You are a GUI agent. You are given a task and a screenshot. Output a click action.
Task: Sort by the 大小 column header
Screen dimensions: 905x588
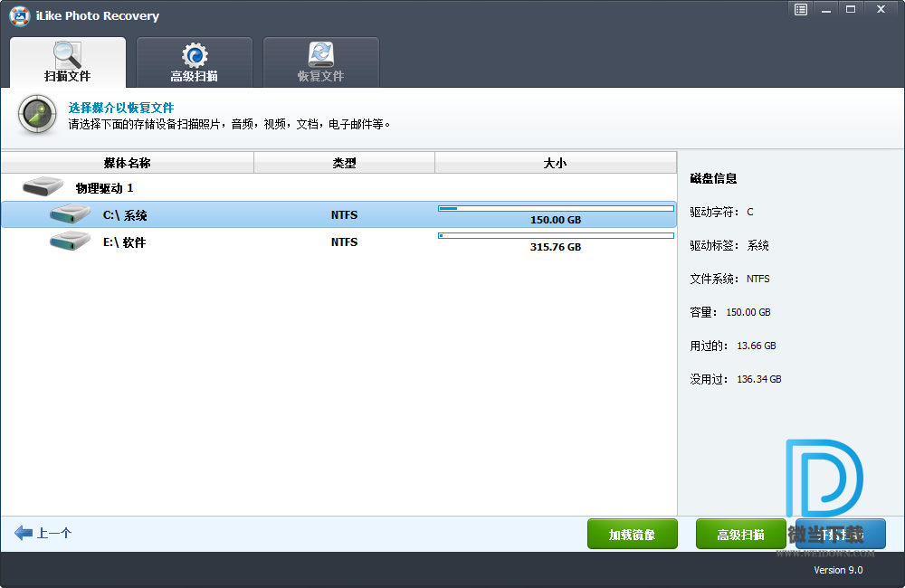pos(556,163)
